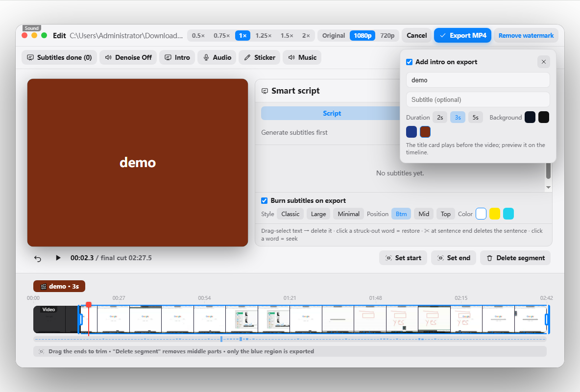
Task: Set subtitle position to Mid
Action: (424, 214)
